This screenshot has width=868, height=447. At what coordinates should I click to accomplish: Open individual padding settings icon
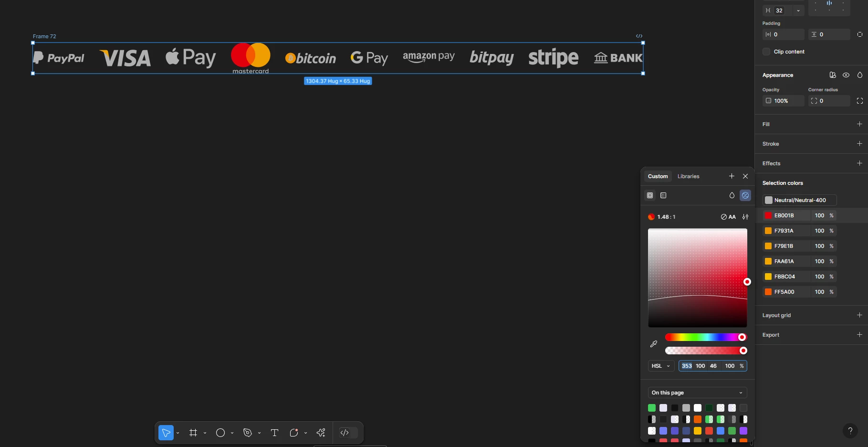[860, 34]
